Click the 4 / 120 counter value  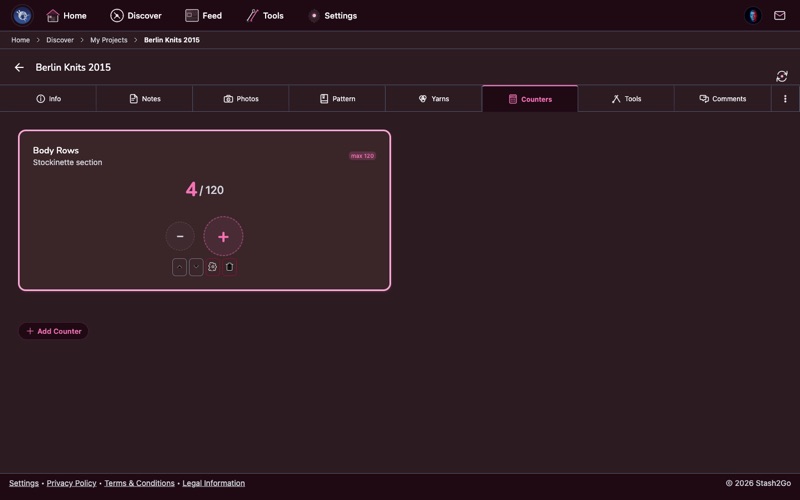[x=204, y=190]
